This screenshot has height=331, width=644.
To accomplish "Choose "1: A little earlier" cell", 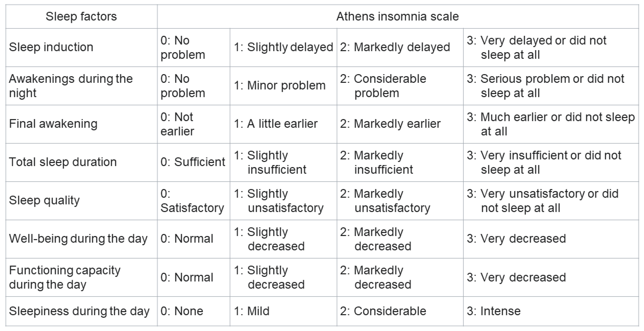I will 275,124.
